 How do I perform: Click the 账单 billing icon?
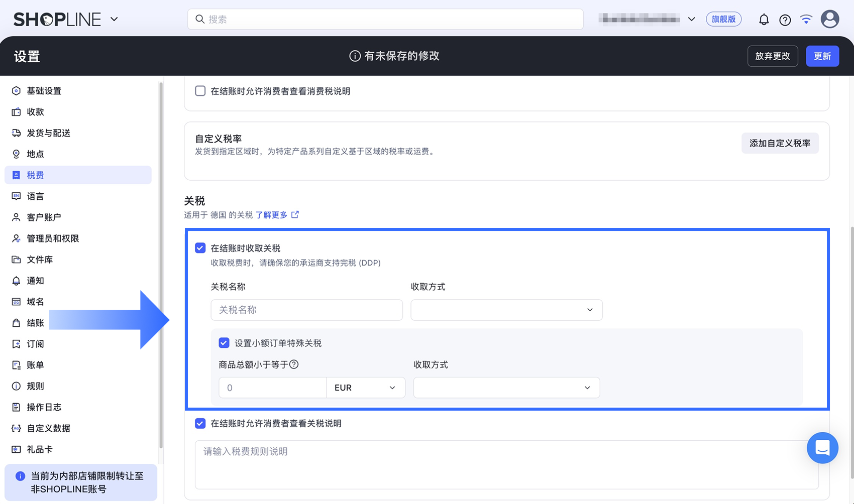[16, 365]
